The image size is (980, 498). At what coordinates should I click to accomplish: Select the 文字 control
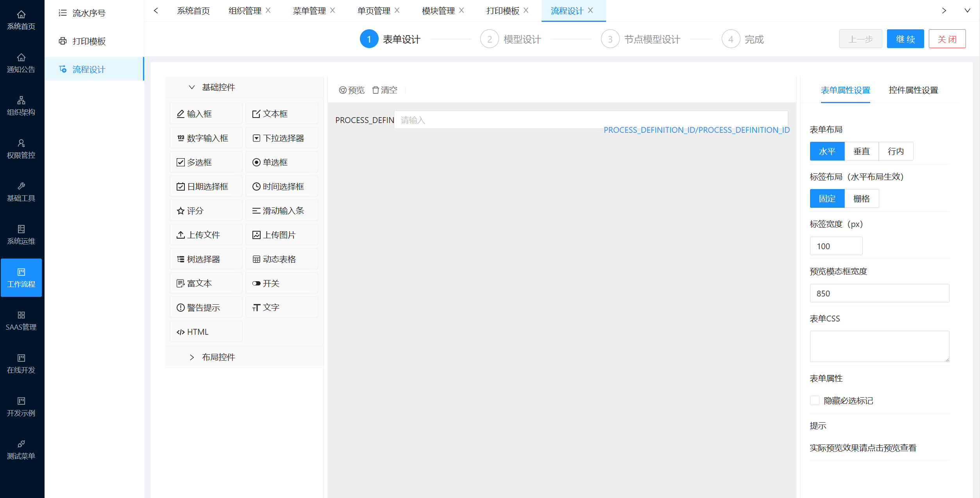point(282,307)
